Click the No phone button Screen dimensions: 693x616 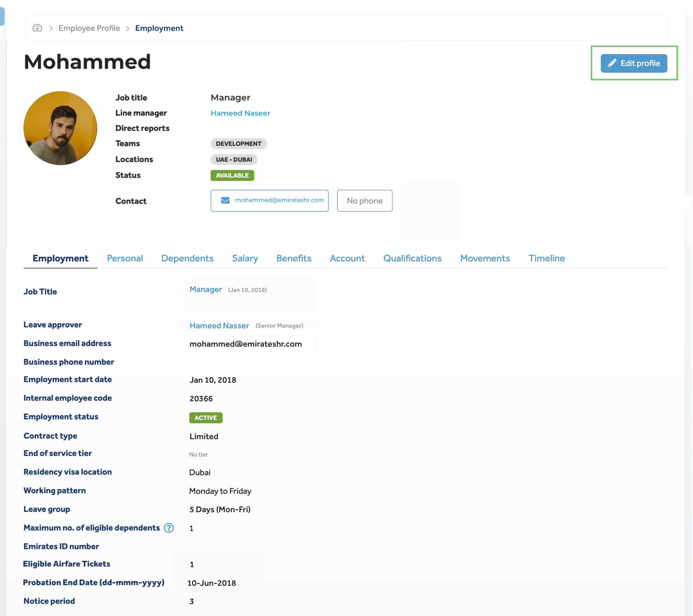pos(365,201)
